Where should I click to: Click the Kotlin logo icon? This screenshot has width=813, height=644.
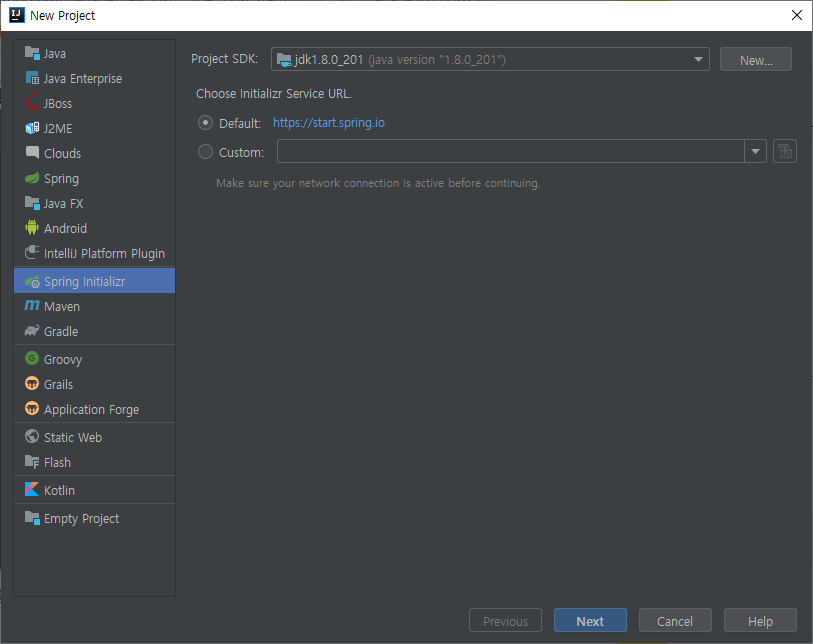pos(32,489)
